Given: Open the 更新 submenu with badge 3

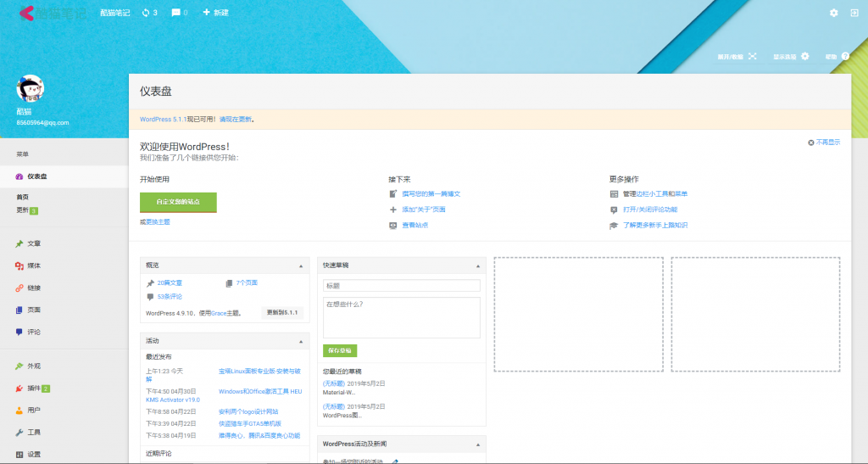Looking at the screenshot, I should 27,210.
